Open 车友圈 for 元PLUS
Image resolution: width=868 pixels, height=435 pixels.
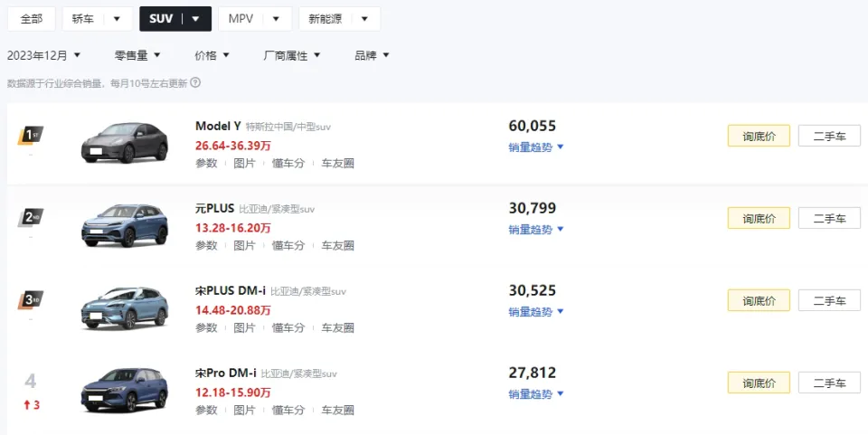click(x=337, y=245)
